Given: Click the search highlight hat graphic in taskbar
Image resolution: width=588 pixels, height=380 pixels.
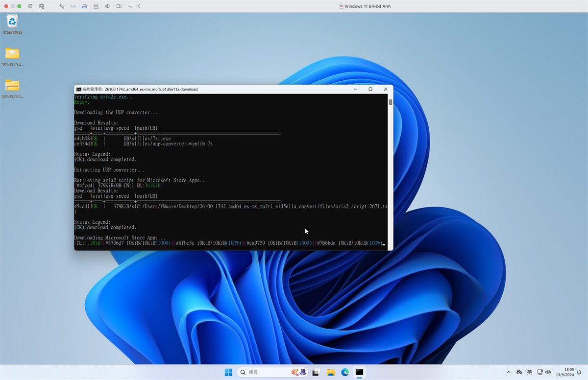Looking at the screenshot, I should (x=299, y=372).
